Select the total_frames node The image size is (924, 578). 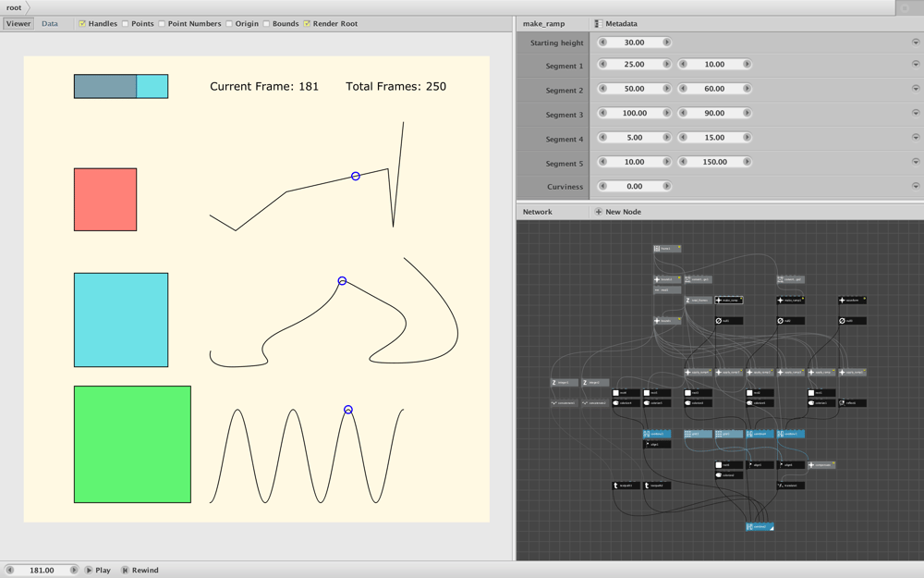(x=698, y=301)
